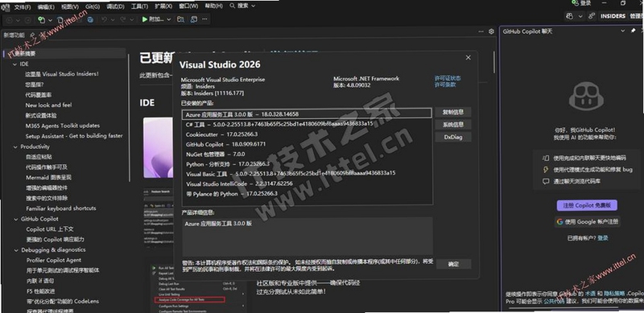This screenshot has height=313, width=644.
Task: Click the navigate backward arrow icon
Action: (x=9, y=19)
